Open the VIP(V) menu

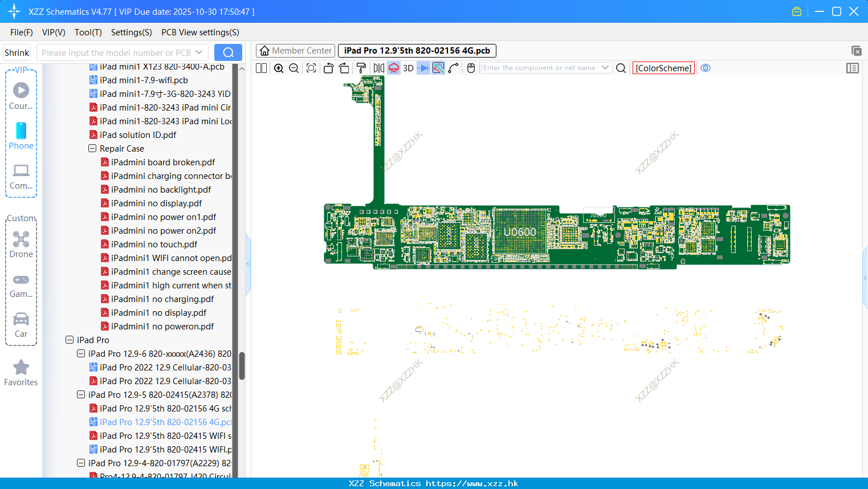pos(54,32)
